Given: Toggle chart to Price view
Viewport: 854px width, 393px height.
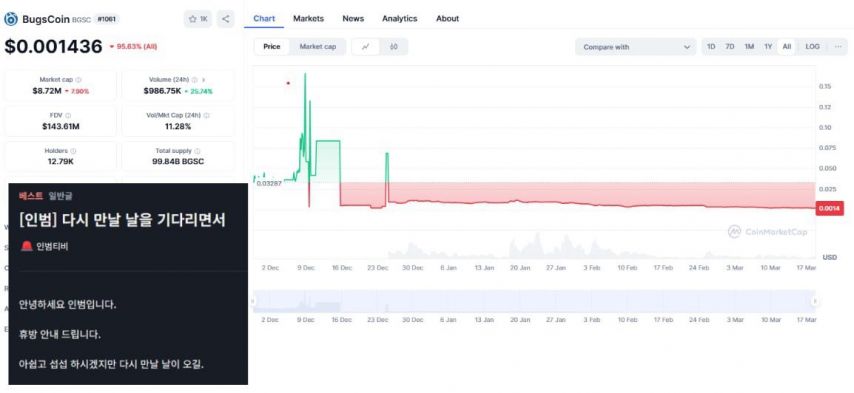Looking at the screenshot, I should tap(272, 47).
